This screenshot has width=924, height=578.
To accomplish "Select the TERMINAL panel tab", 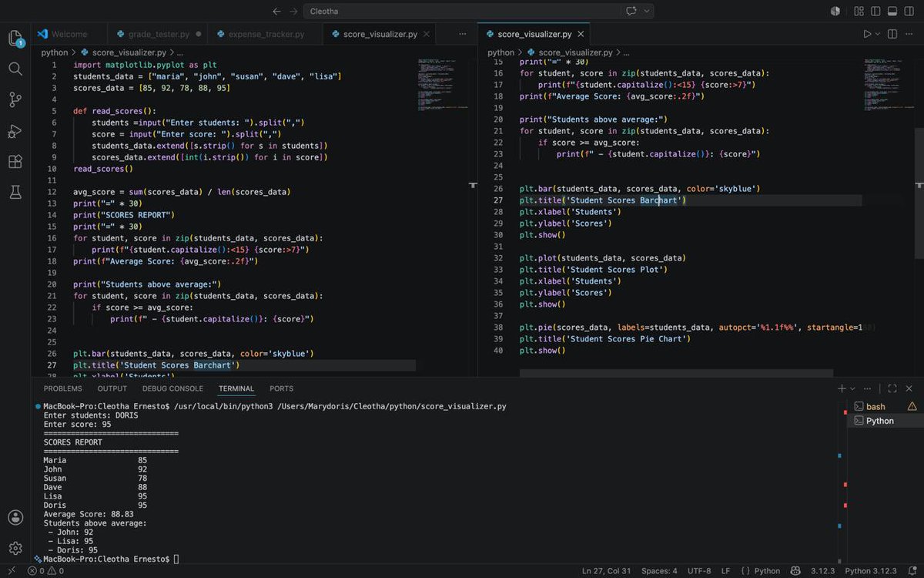I will pos(236,388).
